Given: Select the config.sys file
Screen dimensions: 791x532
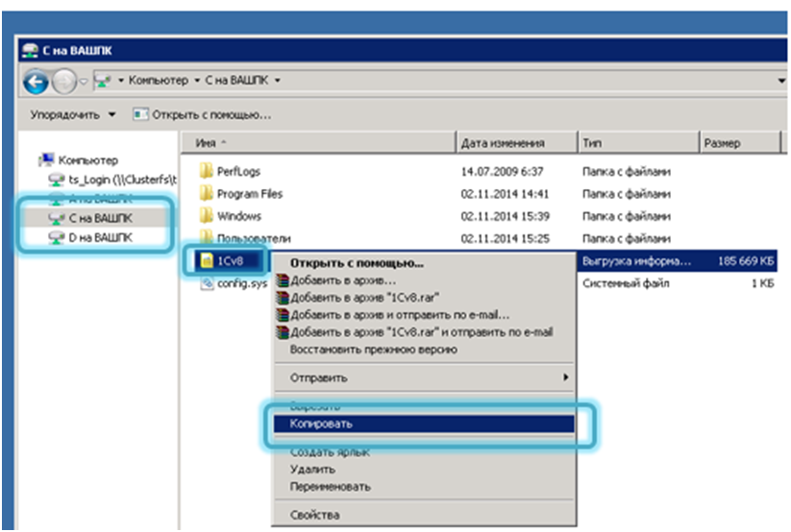Looking at the screenshot, I should click(x=241, y=283).
